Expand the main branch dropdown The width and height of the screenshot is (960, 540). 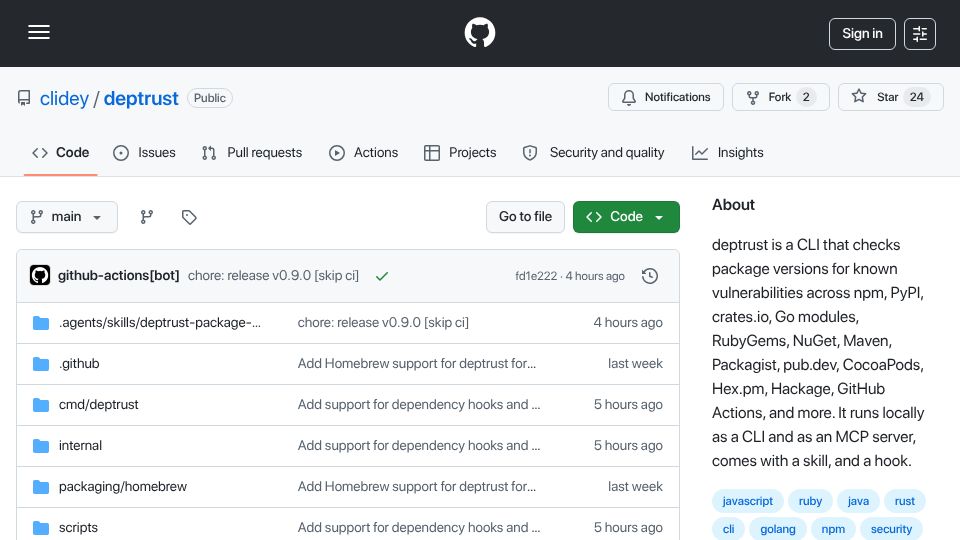click(67, 217)
